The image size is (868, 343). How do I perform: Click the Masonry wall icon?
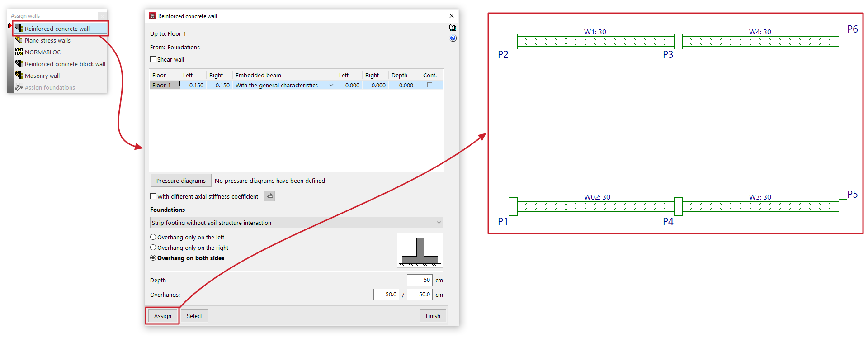(x=19, y=75)
